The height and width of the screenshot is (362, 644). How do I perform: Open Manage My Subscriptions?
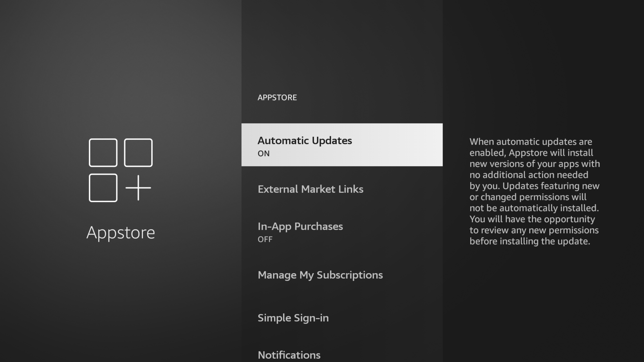tap(342, 275)
